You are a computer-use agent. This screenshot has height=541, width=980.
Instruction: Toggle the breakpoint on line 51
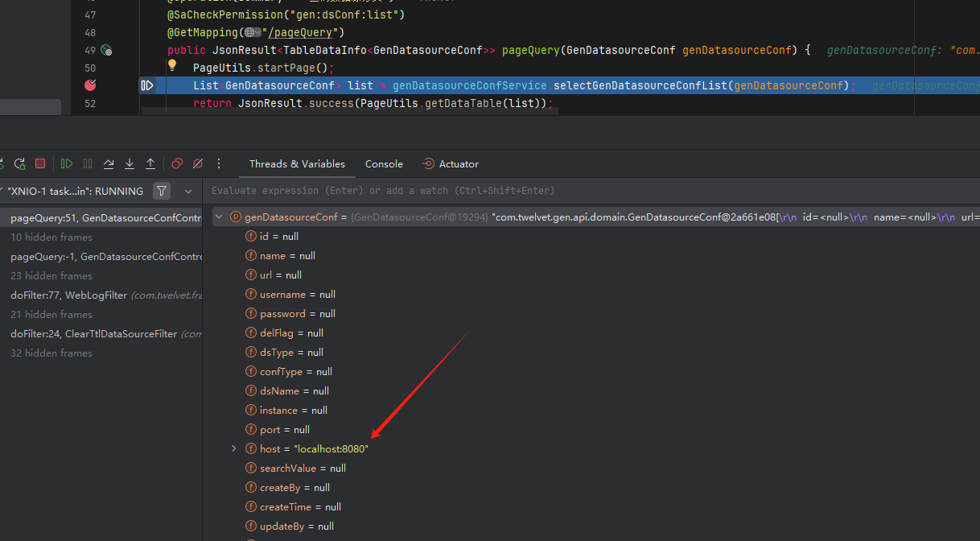[x=90, y=85]
